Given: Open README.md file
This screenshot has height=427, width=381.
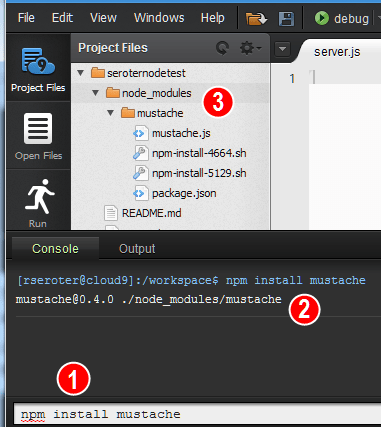Looking at the screenshot, I should 152,213.
